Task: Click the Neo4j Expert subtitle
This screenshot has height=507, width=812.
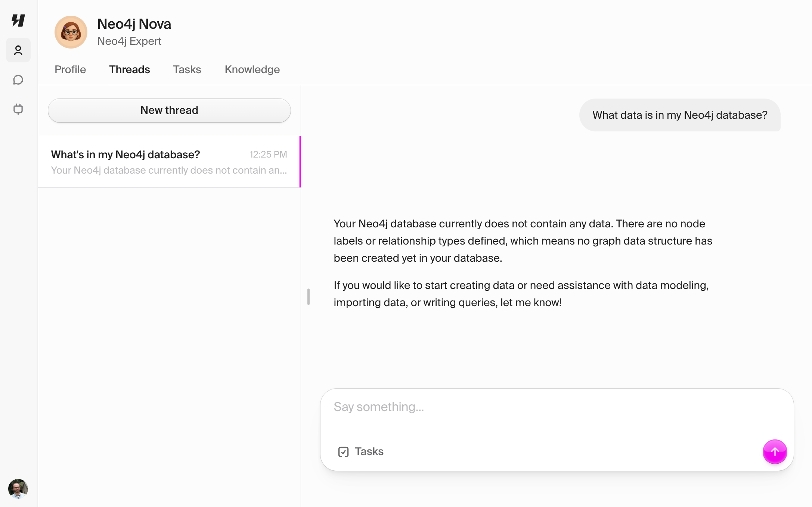Action: coord(129,41)
